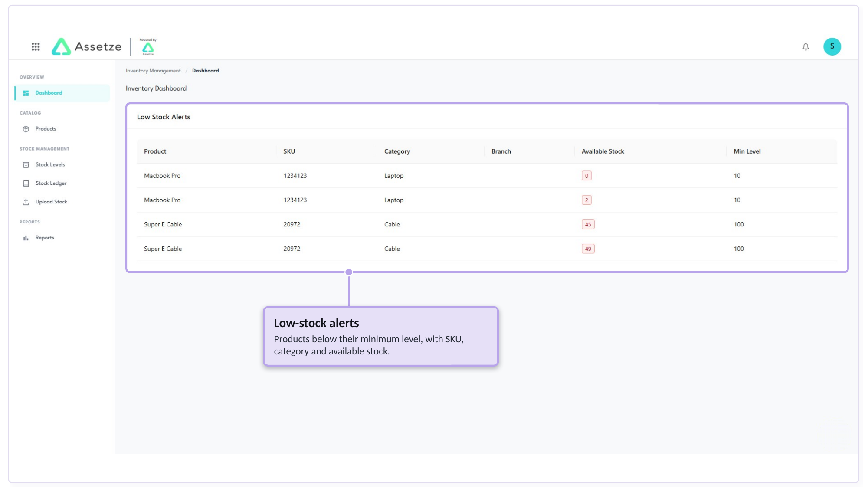Screen dimensions: 868x488
Task: Open Reports from sidebar
Action: click(62, 238)
